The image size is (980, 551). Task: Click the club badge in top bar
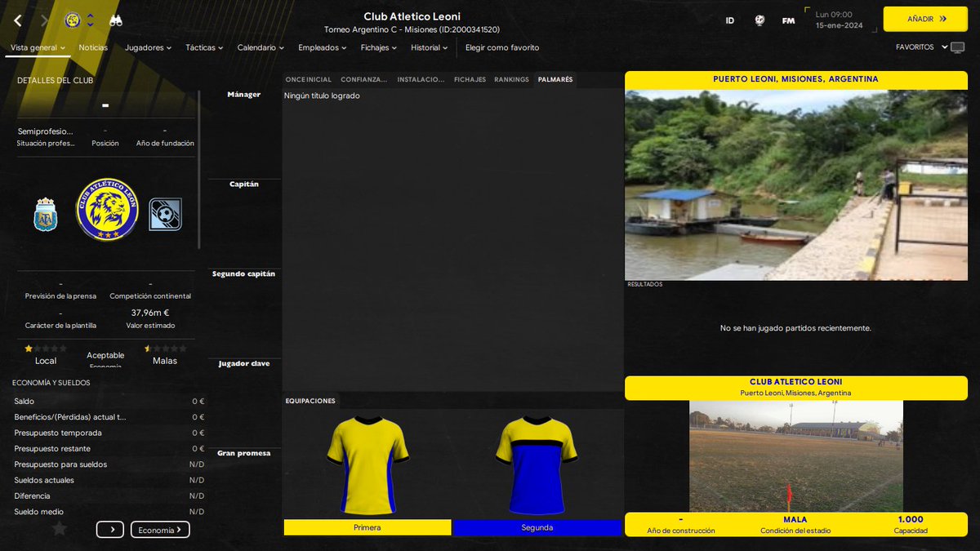pyautogui.click(x=73, y=20)
